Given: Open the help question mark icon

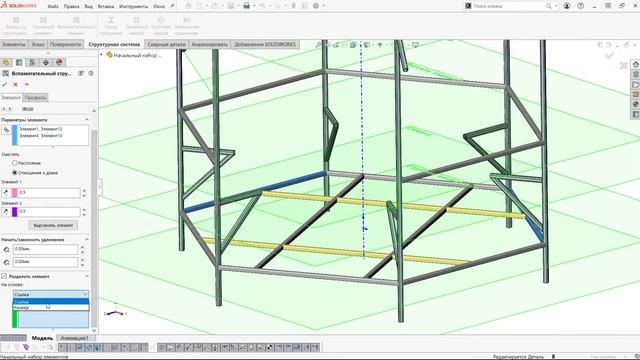Looking at the screenshot, I should tap(580, 6).
